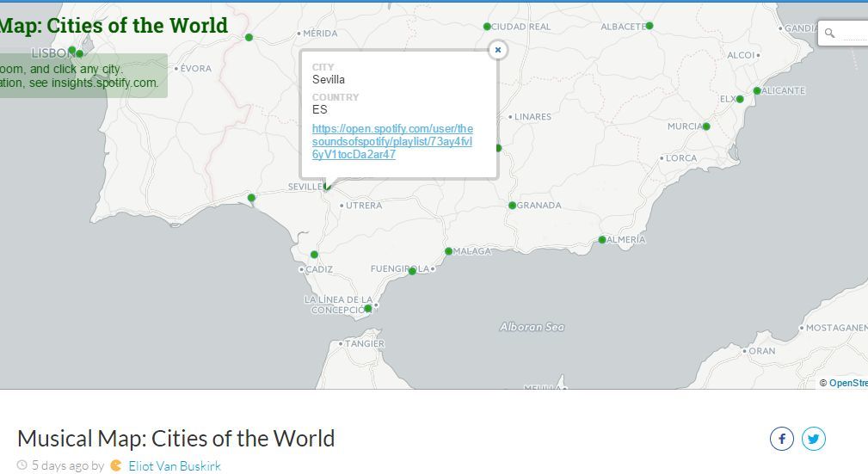Screen dimensions: 868x474
Task: Select the green dot at Ciudad Real
Action: [x=487, y=27]
